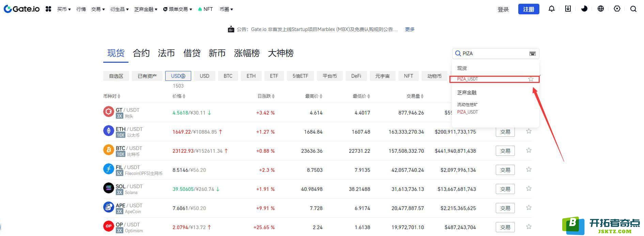This screenshot has height=236, width=644.
Task: Expand the 芝麻金融 dropdown menu
Action: 146,9
